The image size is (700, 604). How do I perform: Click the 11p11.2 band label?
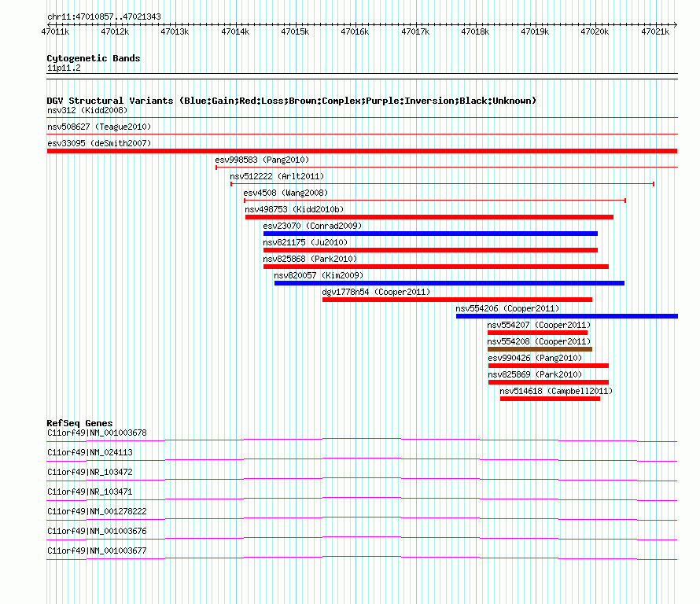pyautogui.click(x=64, y=68)
